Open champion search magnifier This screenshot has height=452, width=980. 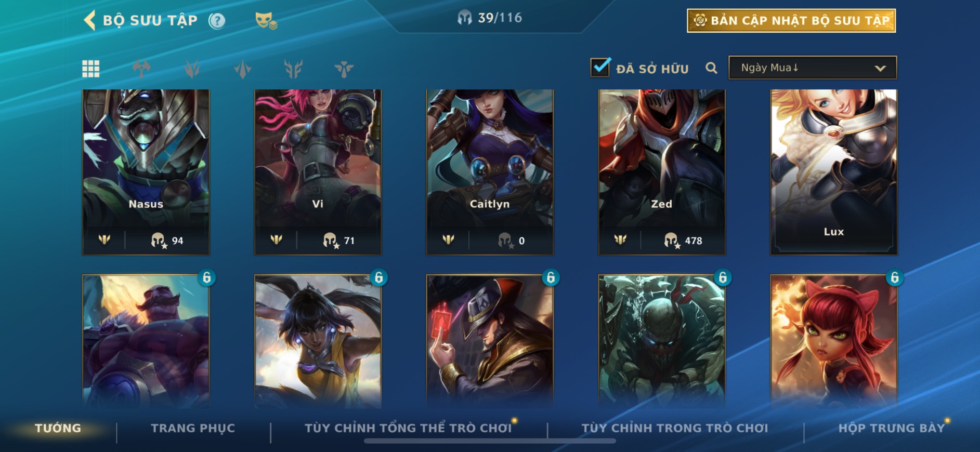(711, 68)
